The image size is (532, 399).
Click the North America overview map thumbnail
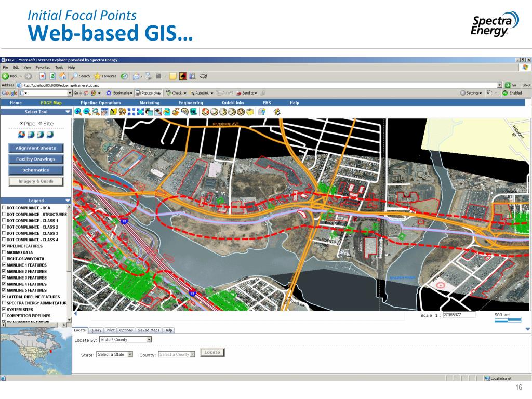[x=36, y=351]
